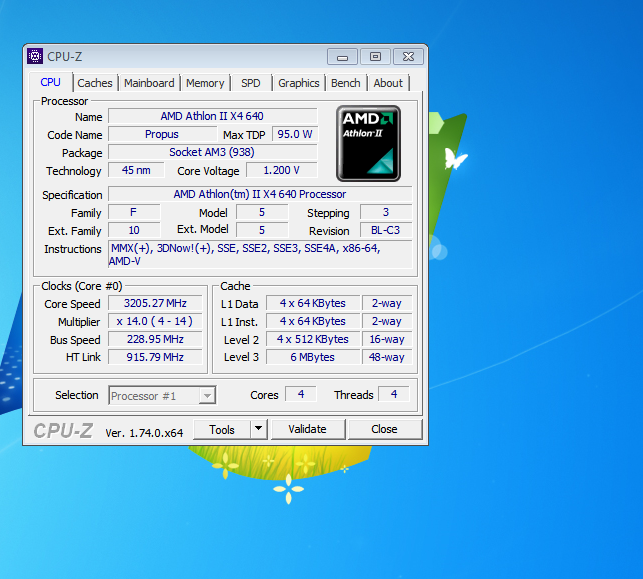Go to the SPD tab
Viewport: 643px width, 579px height.
pyautogui.click(x=251, y=83)
